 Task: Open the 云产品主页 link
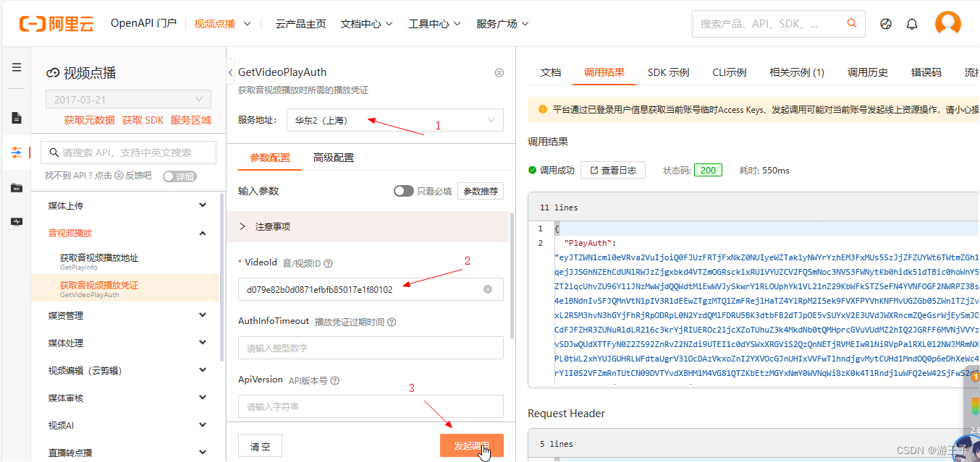300,24
